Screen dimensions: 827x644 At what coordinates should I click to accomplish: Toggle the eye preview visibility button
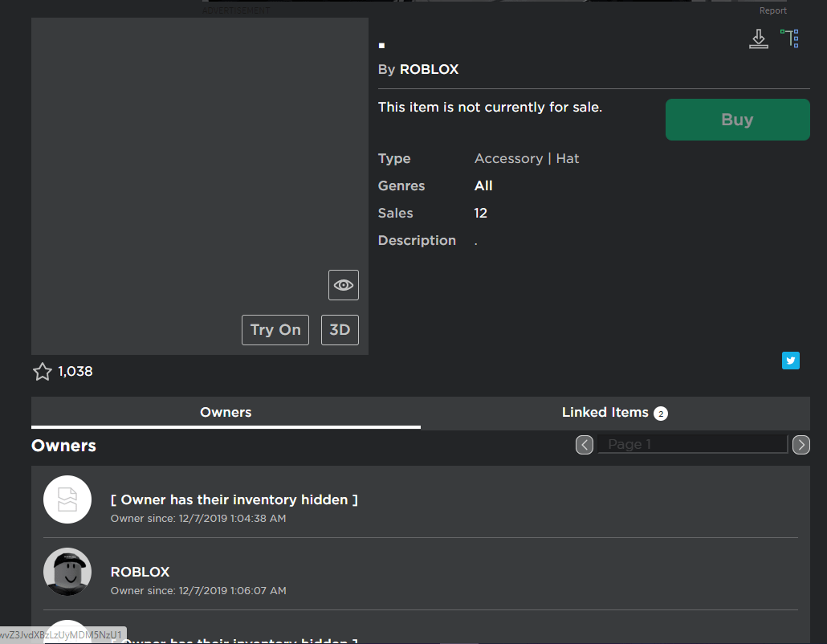coord(344,285)
